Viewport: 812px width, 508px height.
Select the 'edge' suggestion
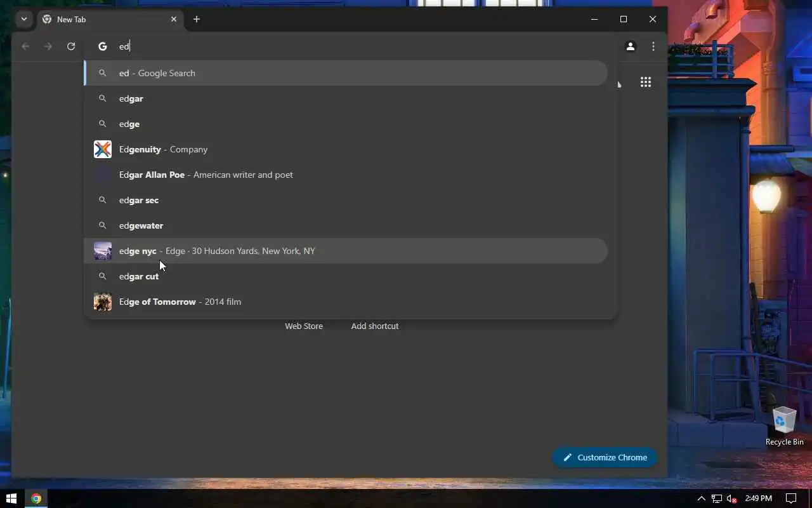tap(346, 124)
